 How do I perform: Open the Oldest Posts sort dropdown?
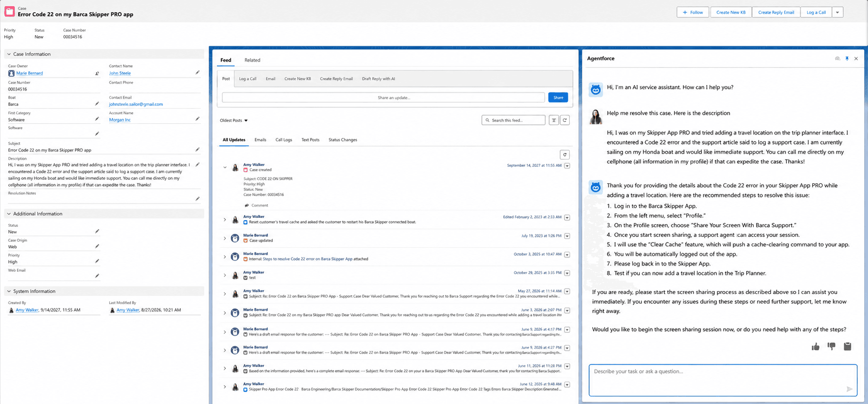click(234, 120)
